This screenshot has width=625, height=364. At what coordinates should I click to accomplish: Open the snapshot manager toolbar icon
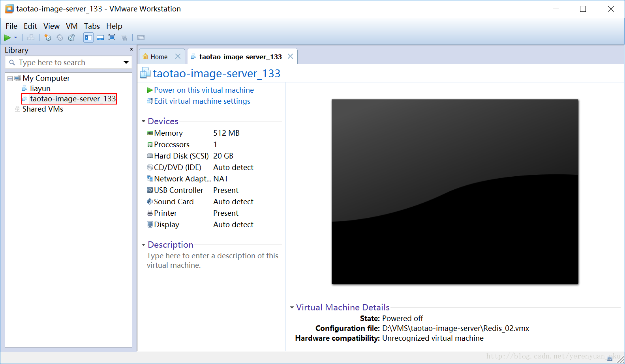tap(71, 38)
